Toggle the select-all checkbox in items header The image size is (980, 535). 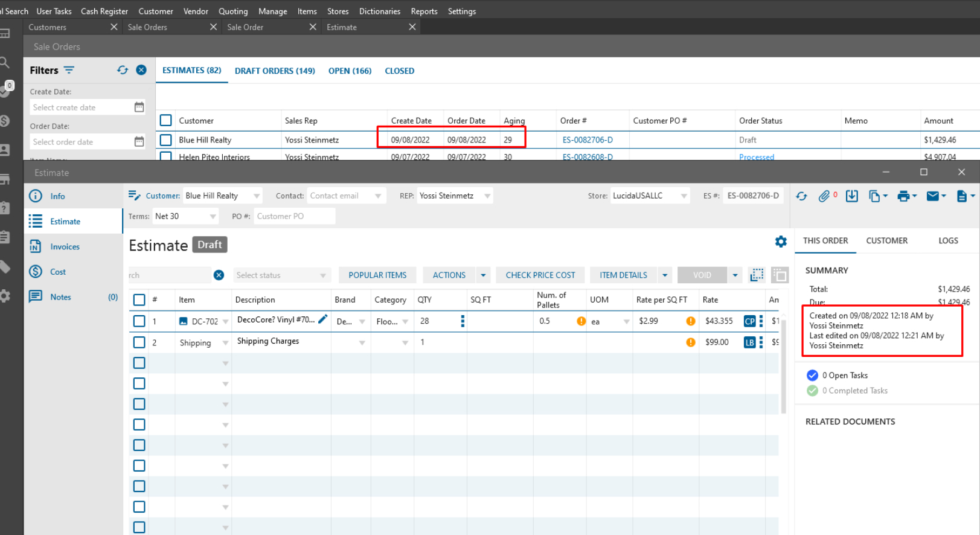click(x=139, y=300)
